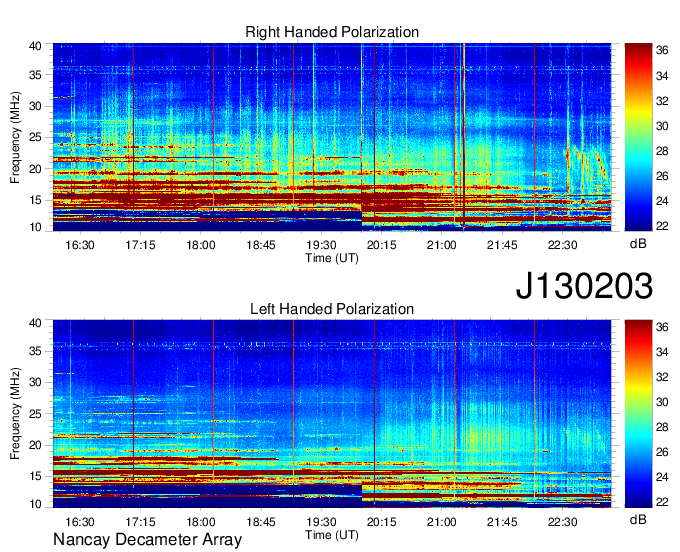Image resolution: width=680 pixels, height=552 pixels.
Task: Click 15 MHz tick on Left Handed frequency axis
Action: tap(35, 477)
